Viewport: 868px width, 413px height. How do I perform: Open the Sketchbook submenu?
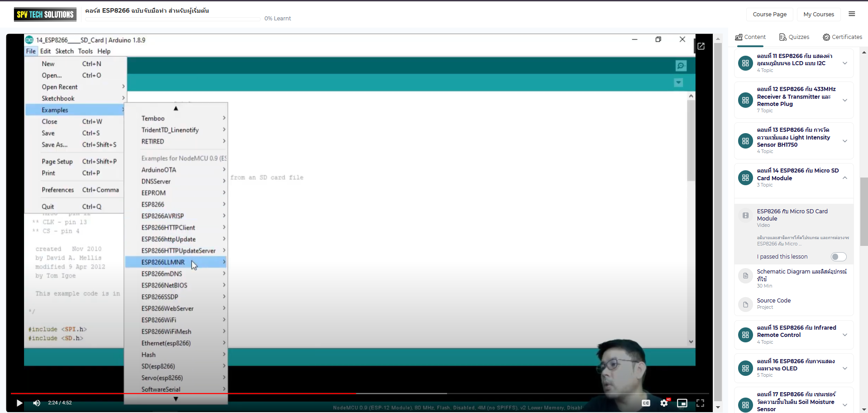[x=75, y=98]
